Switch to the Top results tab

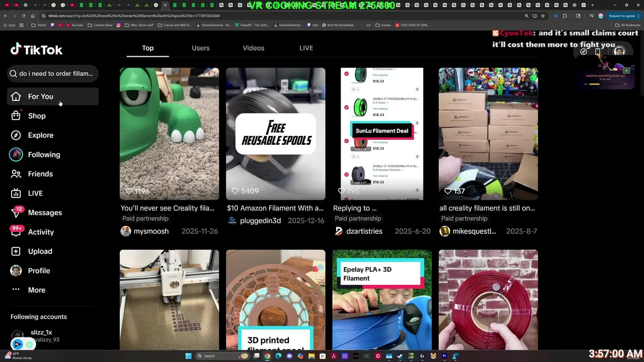[x=147, y=48]
